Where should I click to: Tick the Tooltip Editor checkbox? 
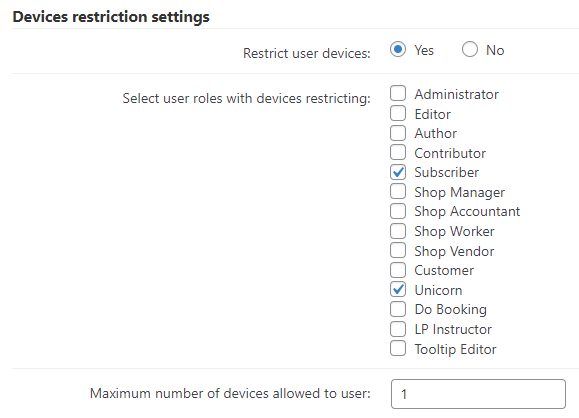coord(398,348)
